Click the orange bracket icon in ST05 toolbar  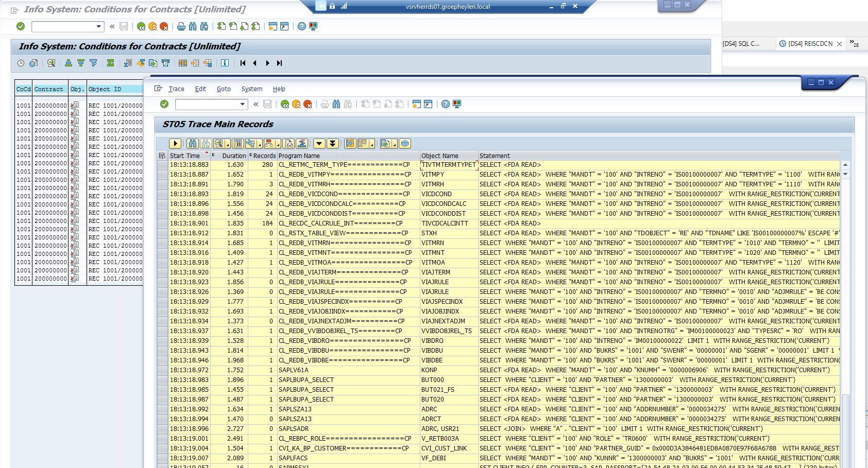pyautogui.click(x=350, y=144)
